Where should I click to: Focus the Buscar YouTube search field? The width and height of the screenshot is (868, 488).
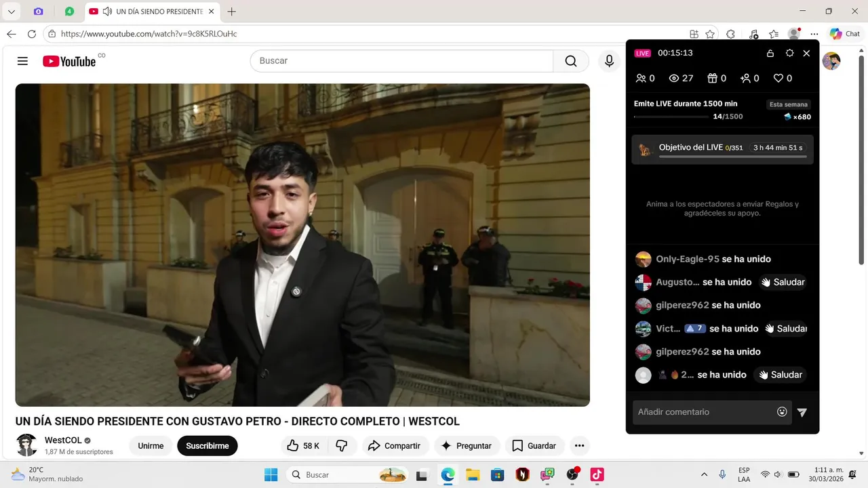401,61
